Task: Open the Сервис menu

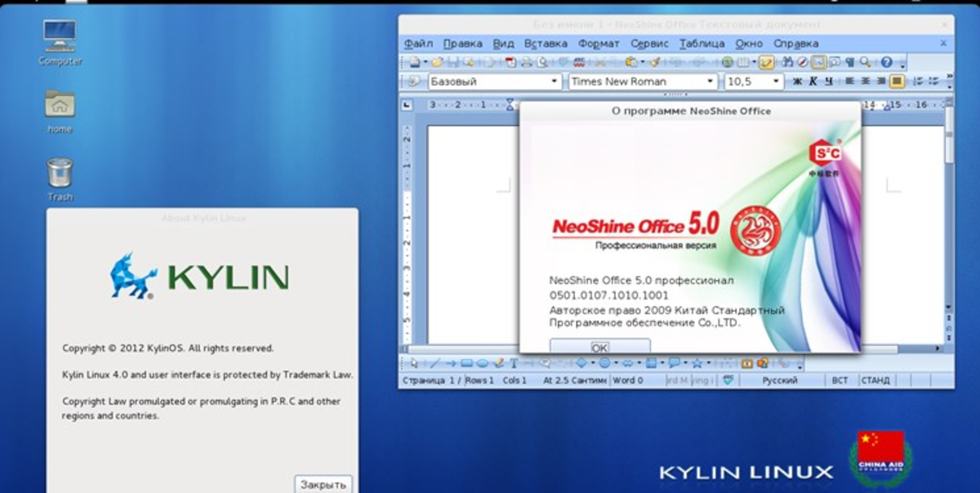Action: [650, 43]
